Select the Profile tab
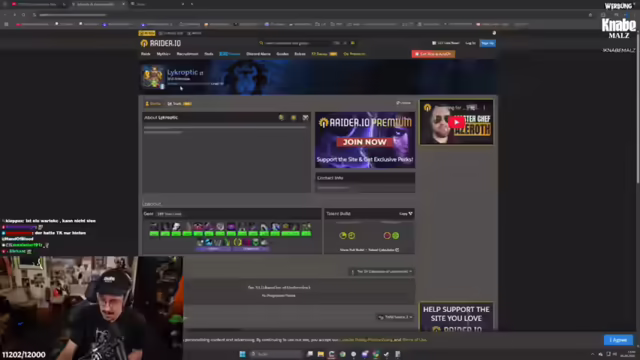Screen dimensions: 640x360 click(x=153, y=104)
